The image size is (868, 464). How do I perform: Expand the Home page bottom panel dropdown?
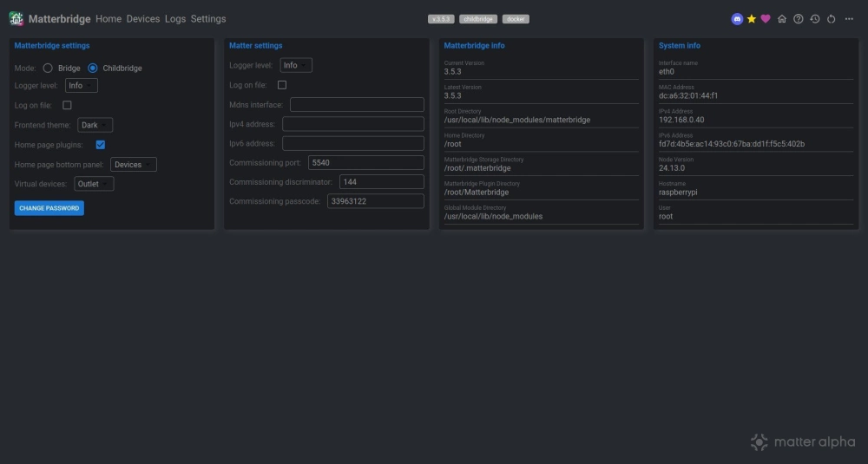pyautogui.click(x=133, y=165)
